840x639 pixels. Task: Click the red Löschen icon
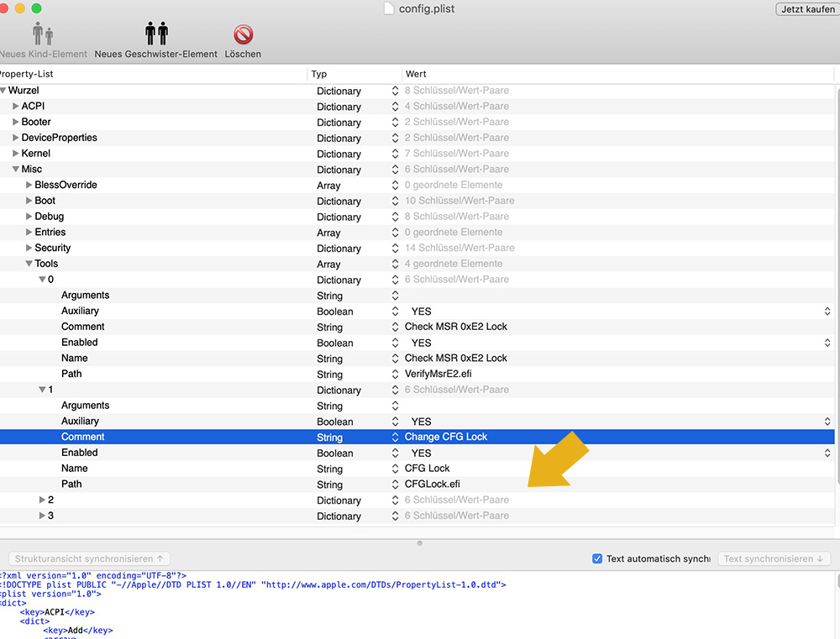243,34
